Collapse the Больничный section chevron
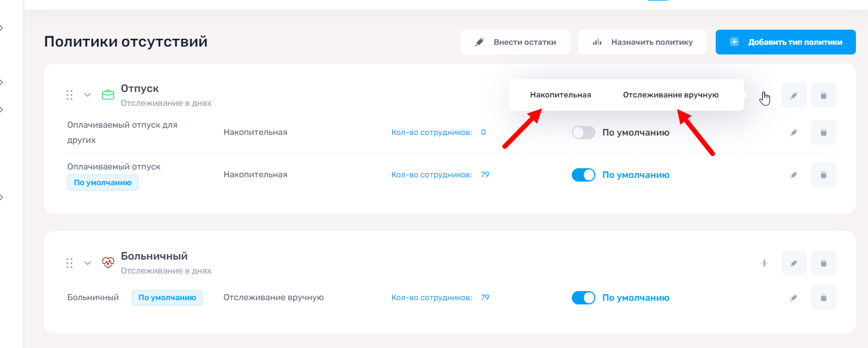 pos(88,263)
